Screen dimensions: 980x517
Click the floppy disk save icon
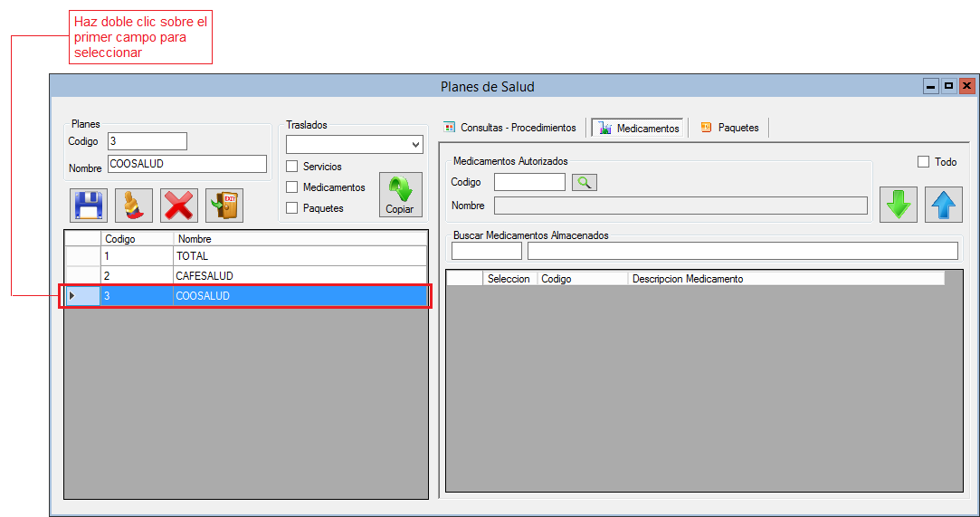click(88, 206)
